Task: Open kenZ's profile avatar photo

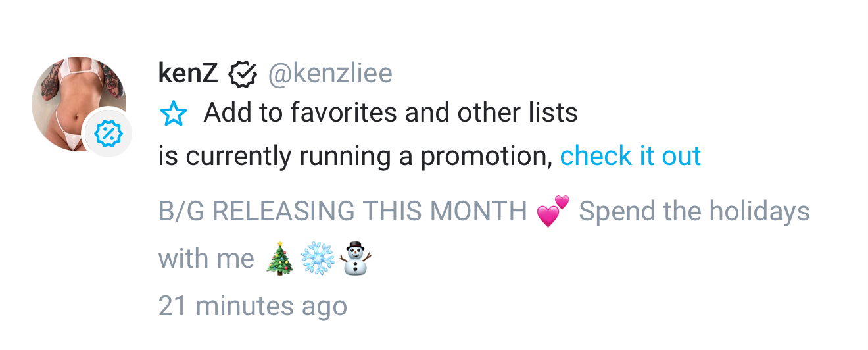Action: 69,92
